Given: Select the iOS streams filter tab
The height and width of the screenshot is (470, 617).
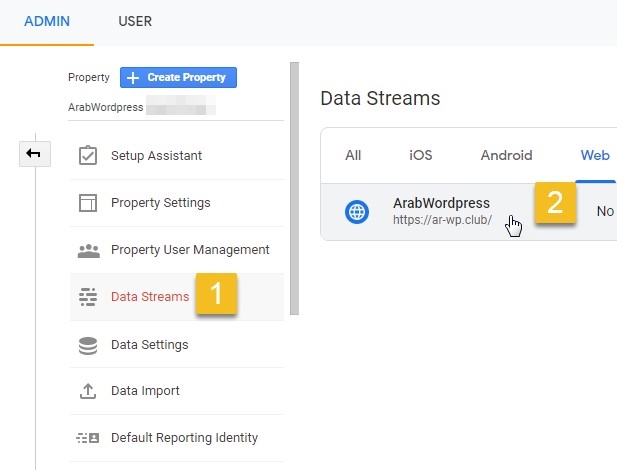Looking at the screenshot, I should tap(421, 155).
